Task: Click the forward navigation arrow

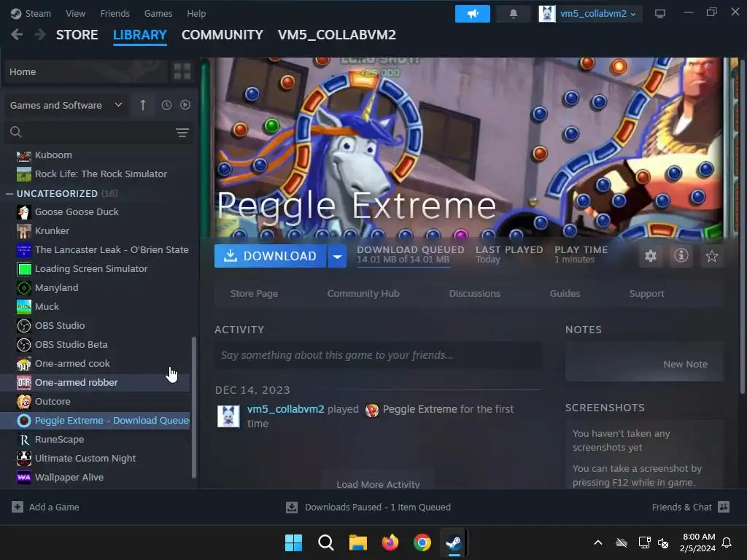Action: [41, 35]
